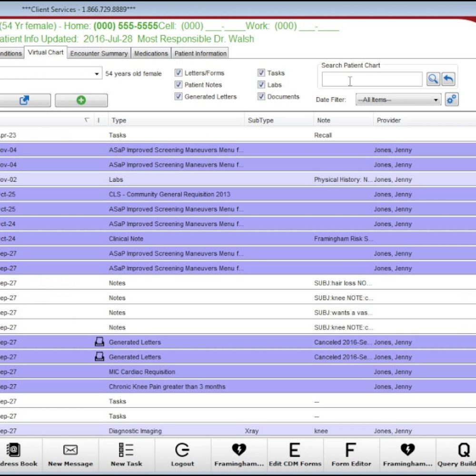Image resolution: width=476 pixels, height=476 pixels.
Task: Toggle the Labs checkbox
Action: point(261,85)
